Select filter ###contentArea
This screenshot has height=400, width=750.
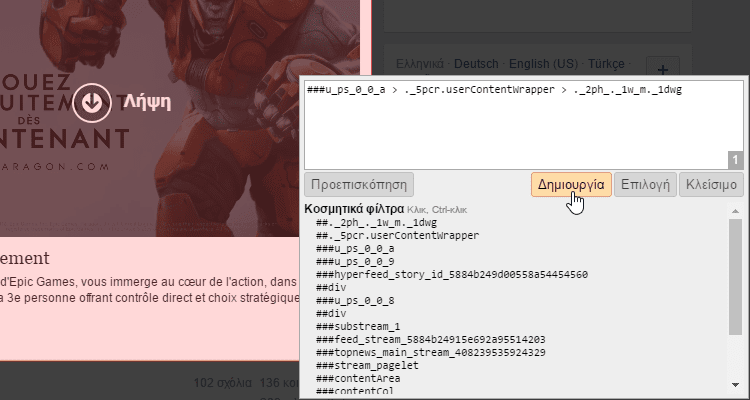click(x=358, y=378)
